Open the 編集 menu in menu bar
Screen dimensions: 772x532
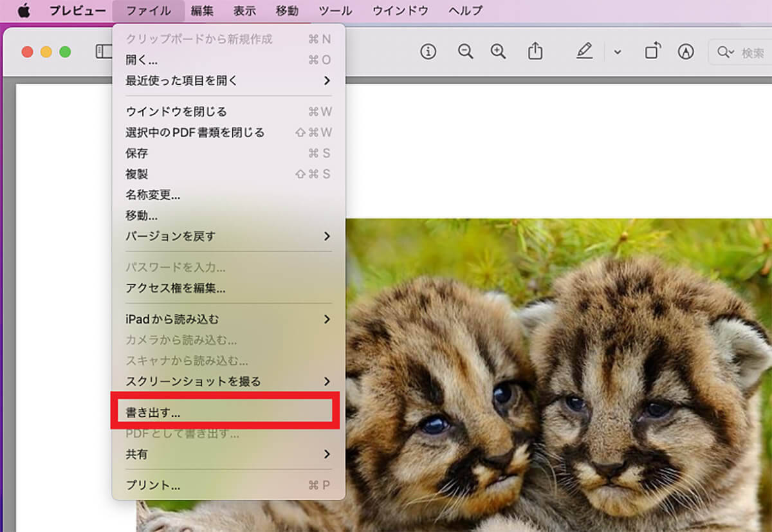coord(202,11)
